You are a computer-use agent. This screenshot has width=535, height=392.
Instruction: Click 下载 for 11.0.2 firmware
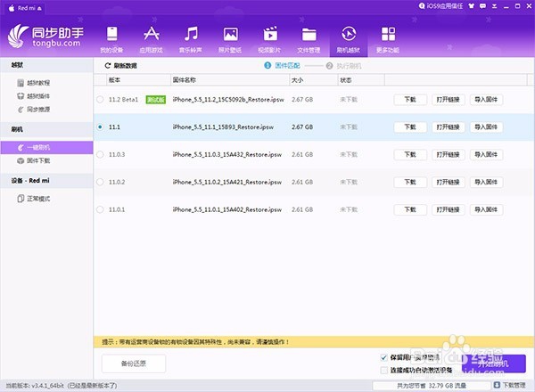point(410,182)
